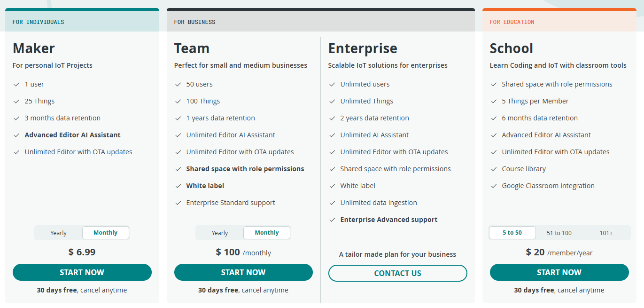
Task: Start the School plan now
Action: point(559,272)
